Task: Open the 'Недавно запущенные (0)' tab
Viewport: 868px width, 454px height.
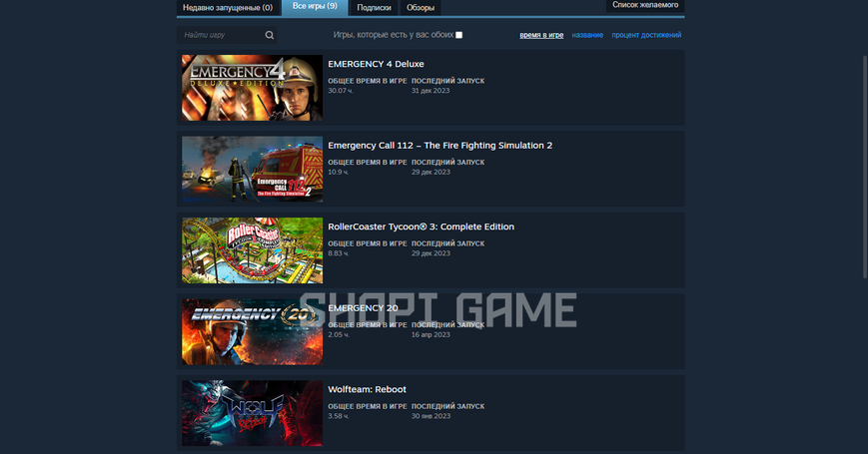Action: click(228, 8)
